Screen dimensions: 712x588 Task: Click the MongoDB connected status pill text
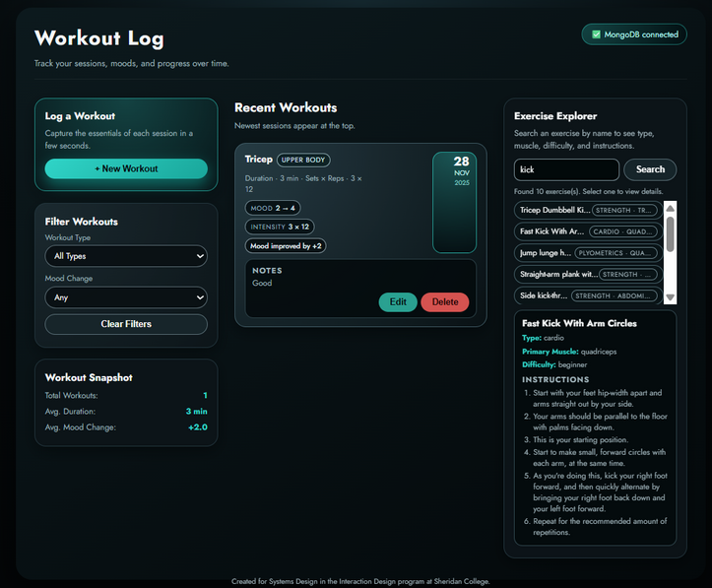(x=641, y=34)
